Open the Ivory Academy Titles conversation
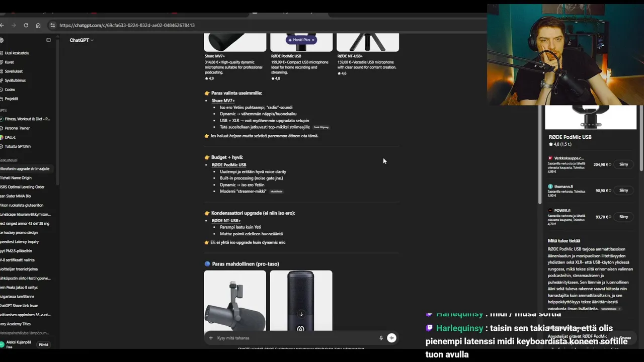The width and height of the screenshot is (644, 362). click(16, 324)
